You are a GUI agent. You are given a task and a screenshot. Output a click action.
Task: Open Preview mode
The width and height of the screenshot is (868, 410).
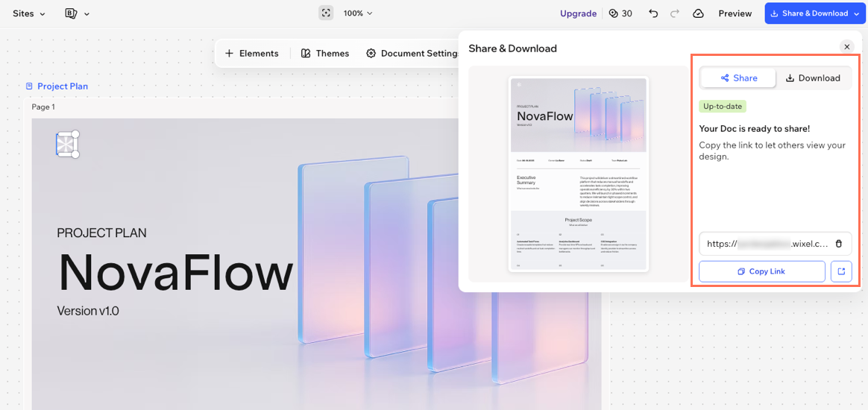click(x=735, y=13)
